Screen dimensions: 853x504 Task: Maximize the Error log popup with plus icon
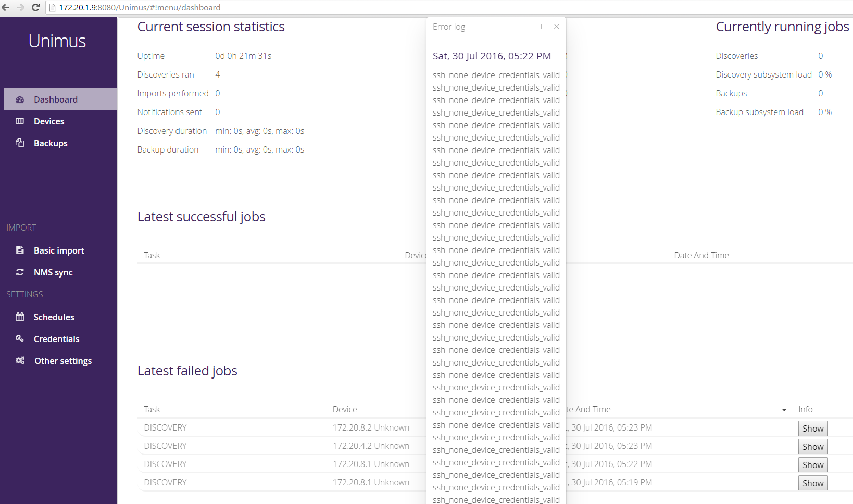(542, 27)
